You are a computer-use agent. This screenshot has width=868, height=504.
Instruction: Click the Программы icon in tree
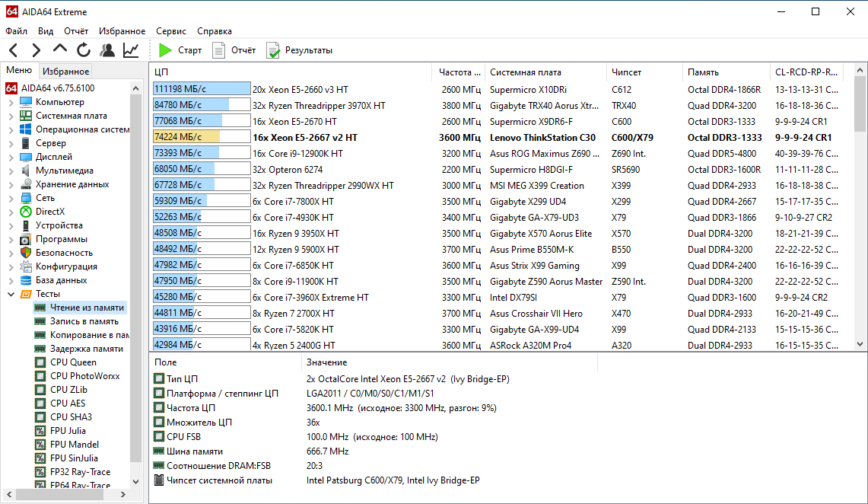(26, 239)
